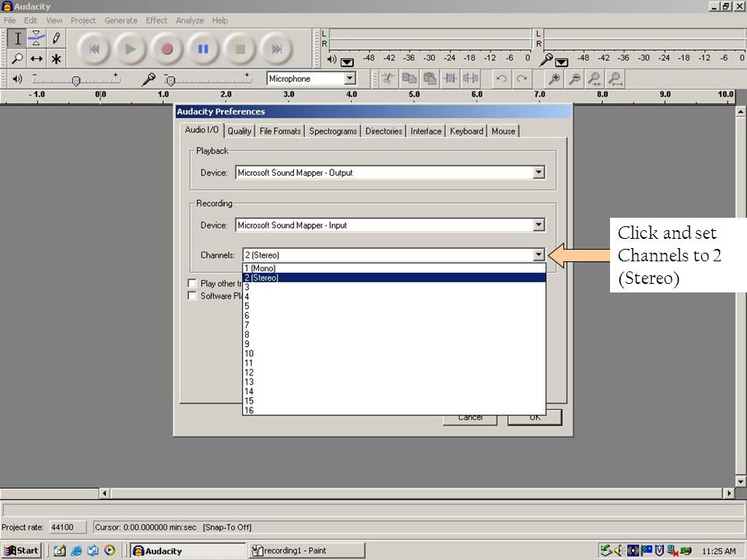Viewport: 747px width, 560px height.
Task: Click the Fit Selection zoom icon
Action: (595, 79)
